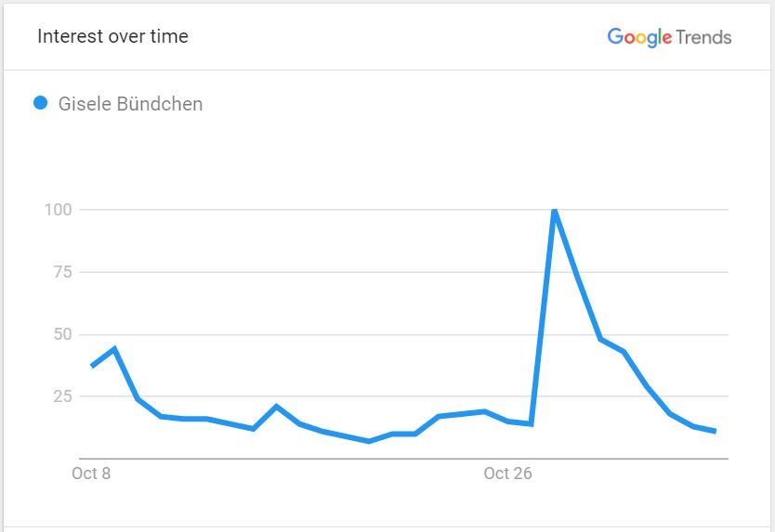Image resolution: width=775 pixels, height=532 pixels.
Task: Select the Oct 26 date label
Action: point(507,474)
